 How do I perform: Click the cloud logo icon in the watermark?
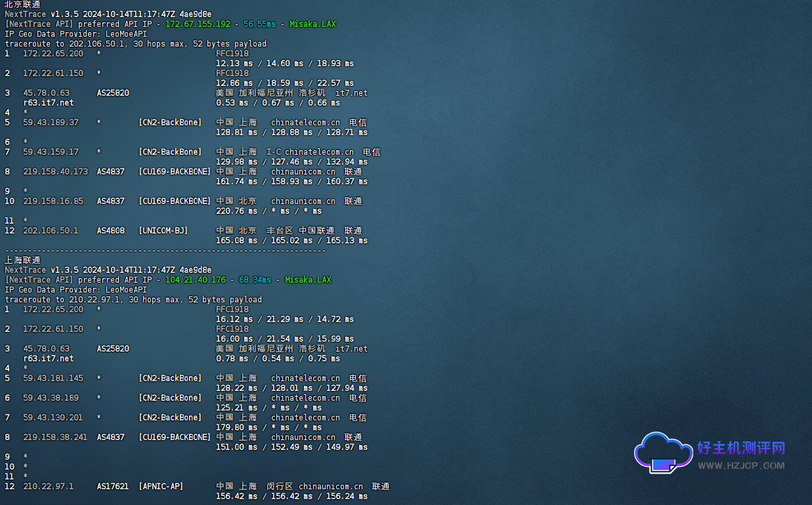pos(663,453)
